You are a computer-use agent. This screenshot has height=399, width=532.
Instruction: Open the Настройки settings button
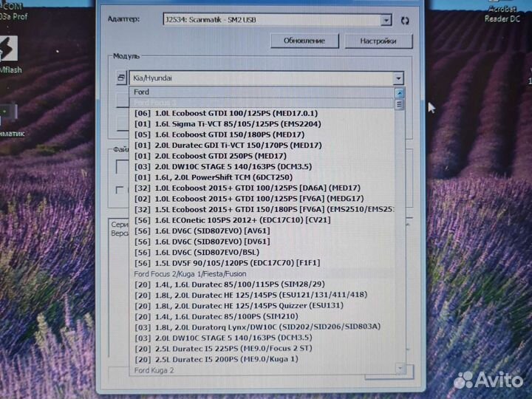pyautogui.click(x=378, y=41)
